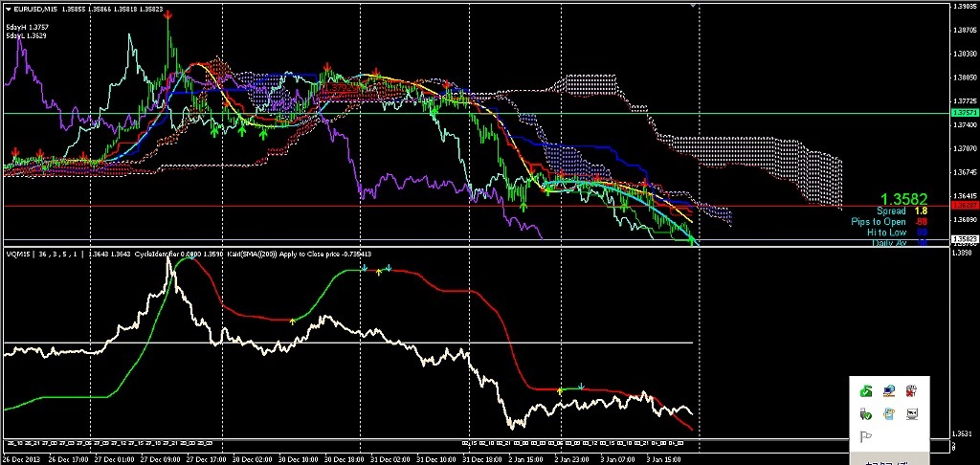Click the gray computer monitor tray icon

click(912, 413)
